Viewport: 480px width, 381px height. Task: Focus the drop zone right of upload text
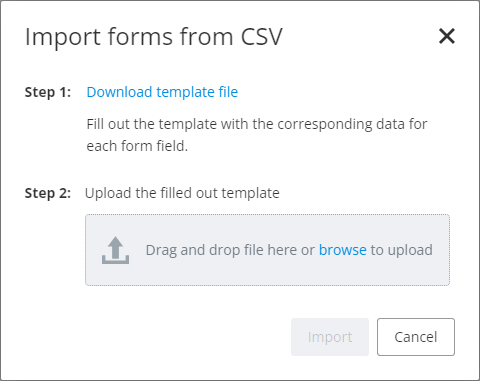441,250
